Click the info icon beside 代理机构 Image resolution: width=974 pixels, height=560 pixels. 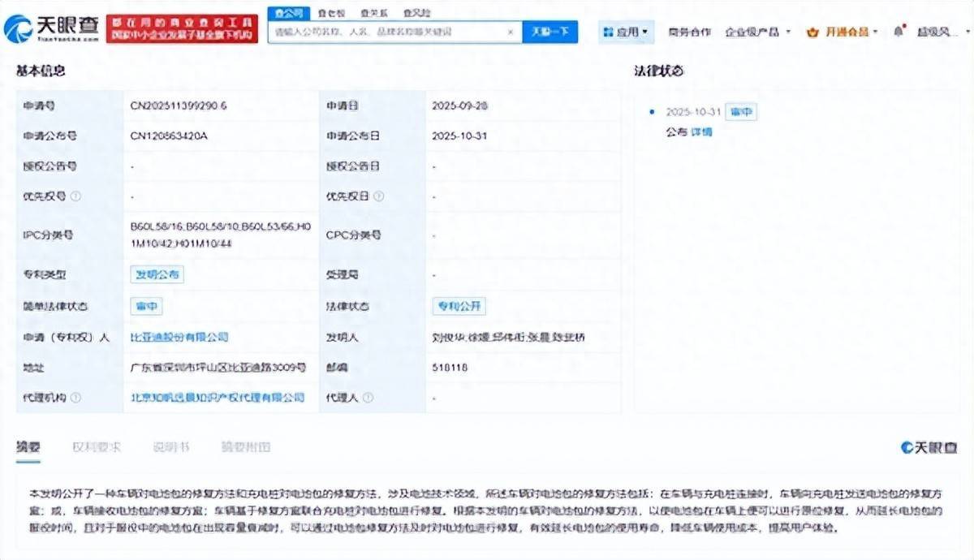(x=75, y=398)
